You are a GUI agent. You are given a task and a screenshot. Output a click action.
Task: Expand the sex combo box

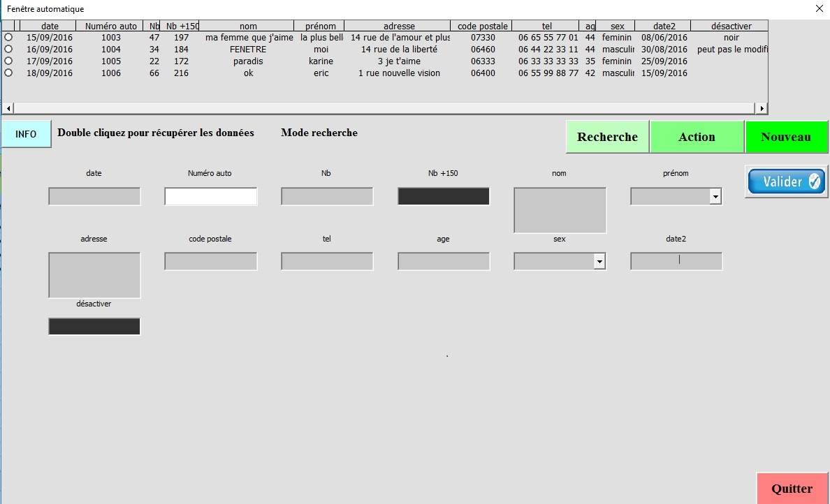(x=599, y=262)
